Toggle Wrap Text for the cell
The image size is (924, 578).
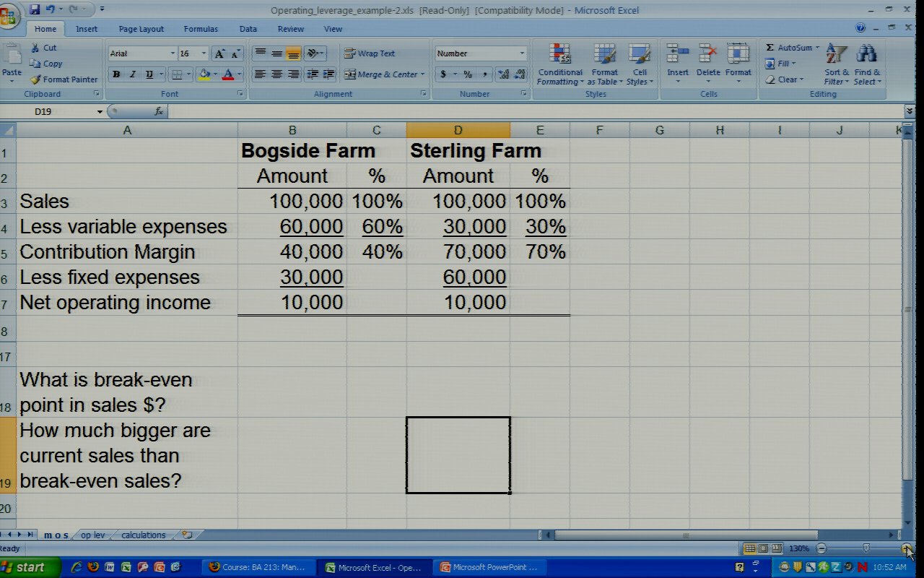pos(370,53)
